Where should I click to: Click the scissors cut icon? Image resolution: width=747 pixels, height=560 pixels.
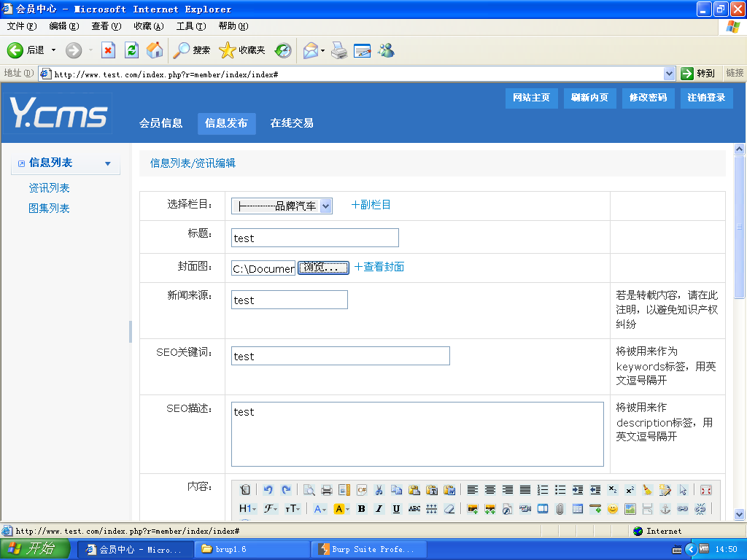pyautogui.click(x=379, y=489)
